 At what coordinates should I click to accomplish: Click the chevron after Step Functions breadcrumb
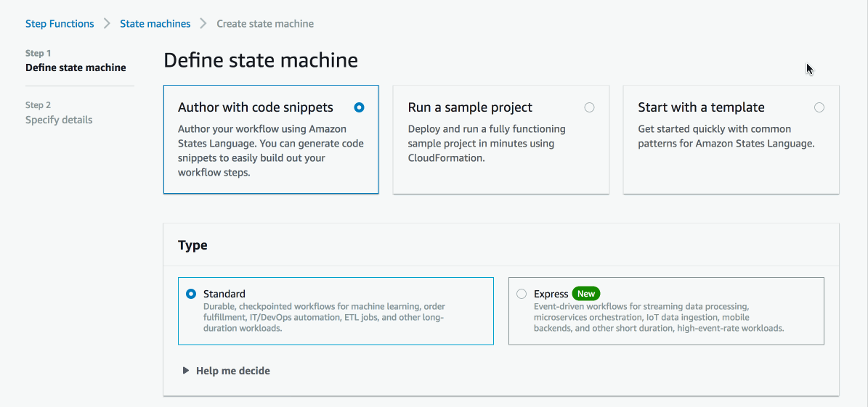click(x=107, y=24)
